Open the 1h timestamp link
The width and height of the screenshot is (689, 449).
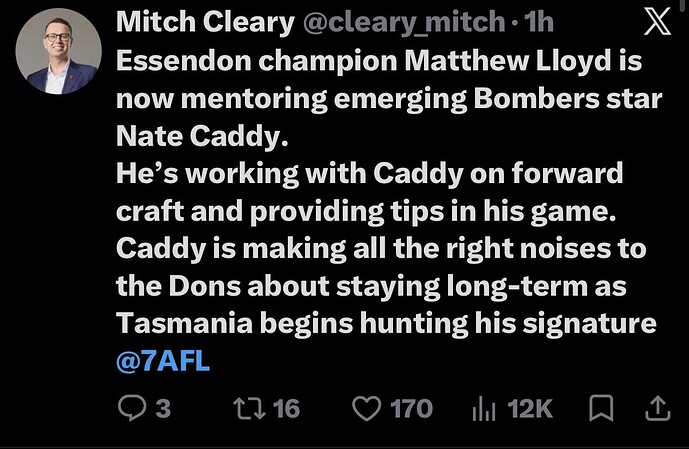539,22
